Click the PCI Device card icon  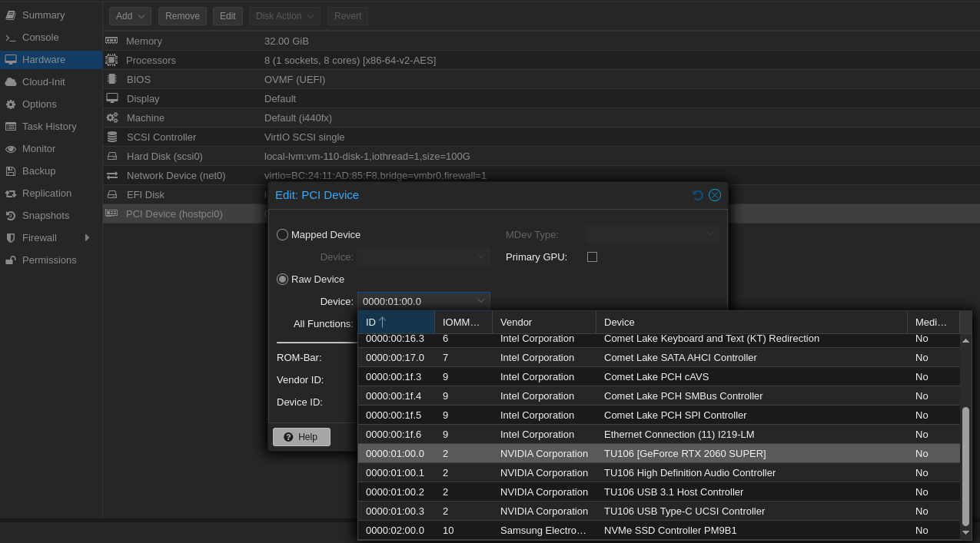111,214
